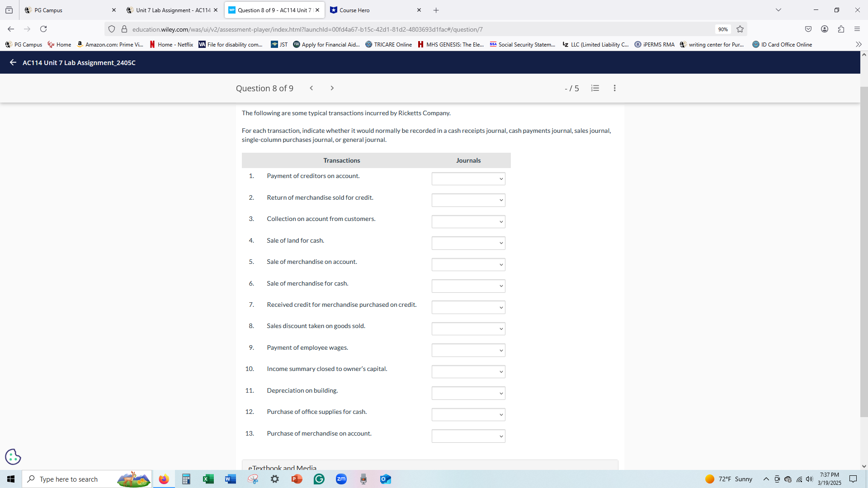The image size is (868, 488).
Task: Open the cookie preferences icon
Action: [13, 457]
